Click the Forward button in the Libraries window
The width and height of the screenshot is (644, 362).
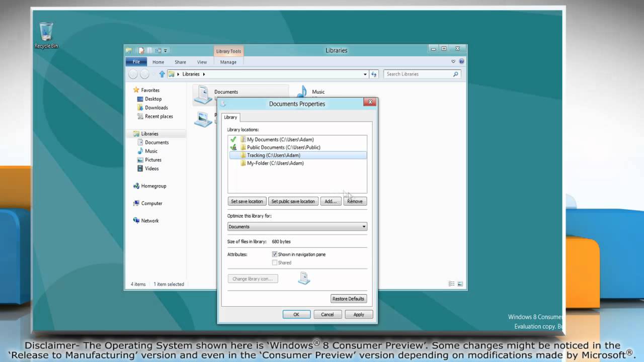pos(144,74)
